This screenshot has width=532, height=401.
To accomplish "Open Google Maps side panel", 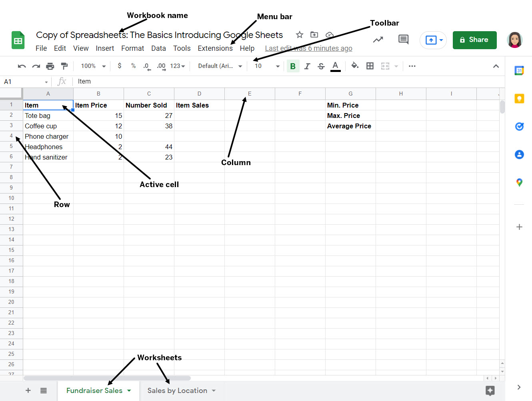I will [519, 183].
